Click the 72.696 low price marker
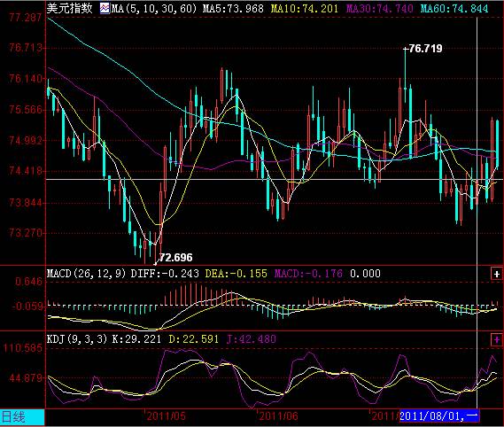This screenshot has height=427, width=504. coord(175,258)
